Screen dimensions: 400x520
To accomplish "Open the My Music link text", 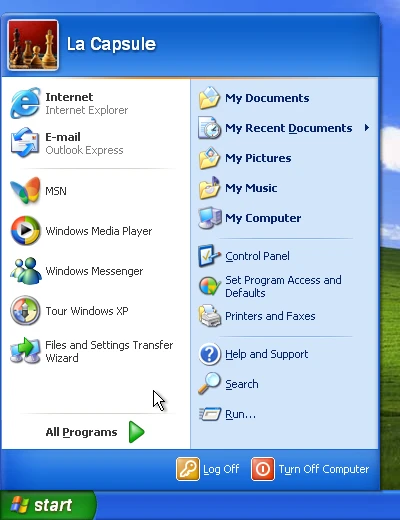I will click(x=251, y=188).
